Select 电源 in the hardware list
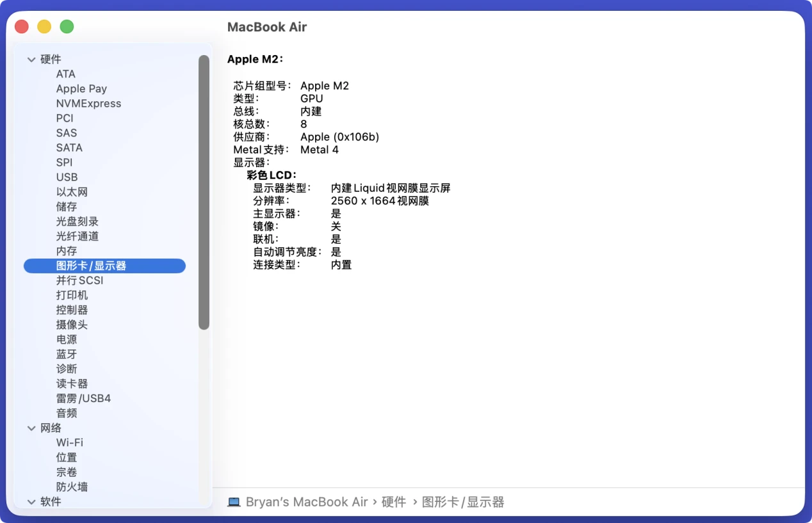Viewport: 812px width, 523px height. pyautogui.click(x=67, y=339)
